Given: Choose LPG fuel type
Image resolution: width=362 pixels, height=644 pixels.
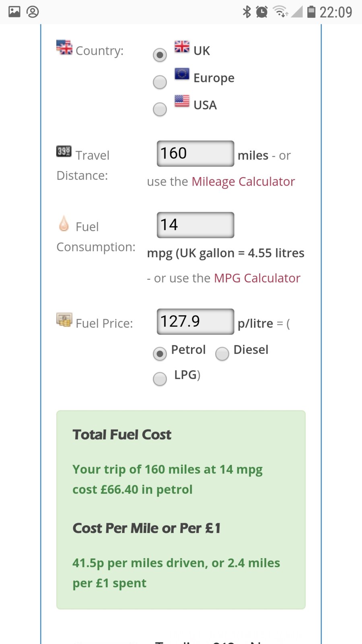Looking at the screenshot, I should click(x=160, y=379).
